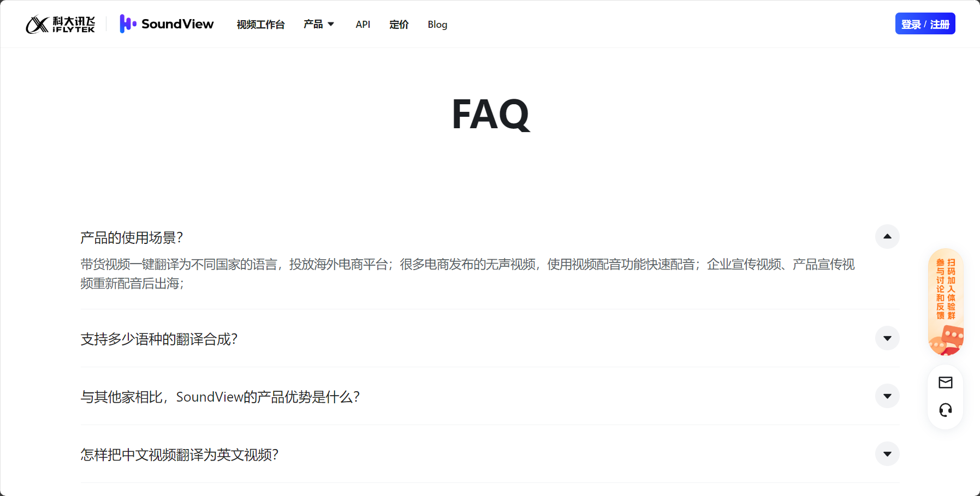The image size is (980, 496).
Task: Open the Blog link
Action: pyautogui.click(x=437, y=25)
